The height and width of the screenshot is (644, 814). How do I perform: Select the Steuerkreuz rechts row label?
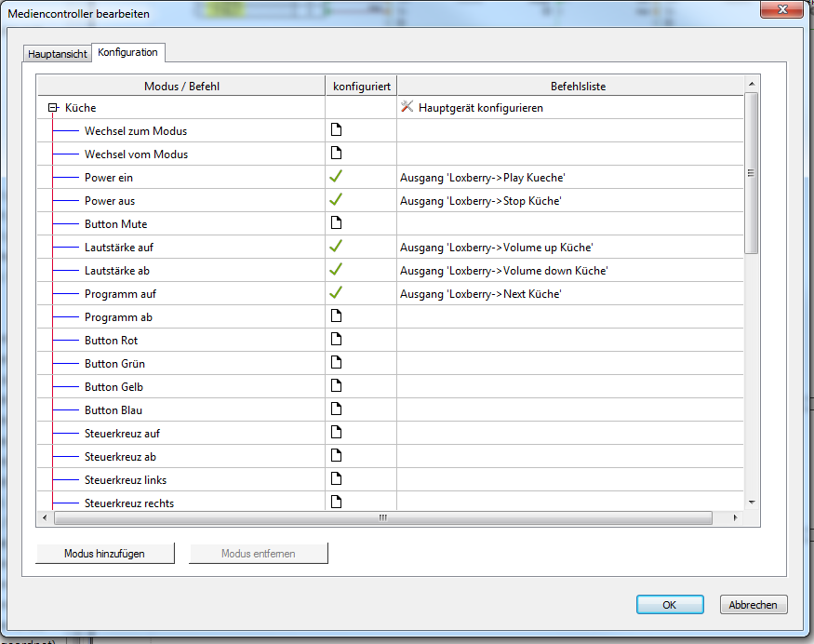pyautogui.click(x=129, y=503)
